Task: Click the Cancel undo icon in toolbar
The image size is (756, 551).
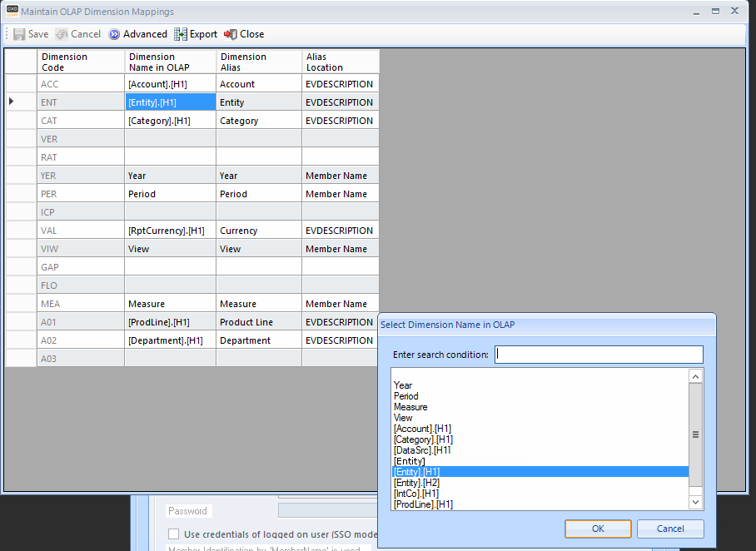Action: [62, 34]
